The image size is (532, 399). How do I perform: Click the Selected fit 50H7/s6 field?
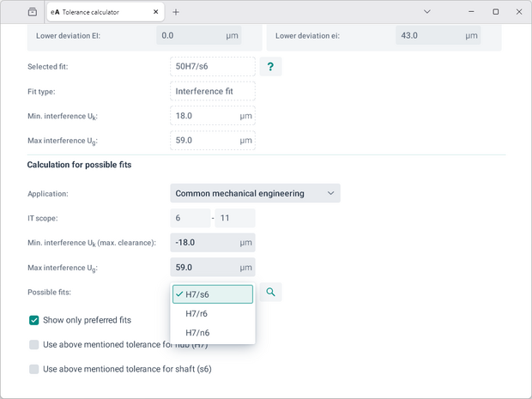212,67
